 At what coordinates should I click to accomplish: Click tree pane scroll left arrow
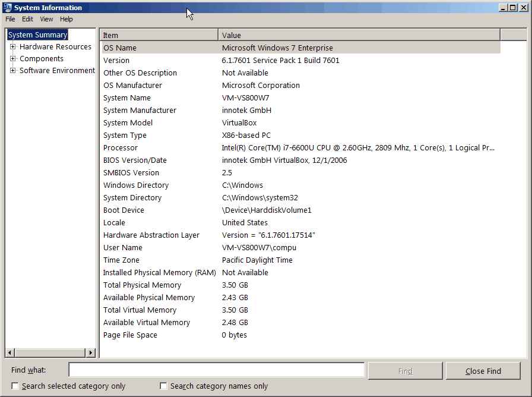tap(10, 352)
